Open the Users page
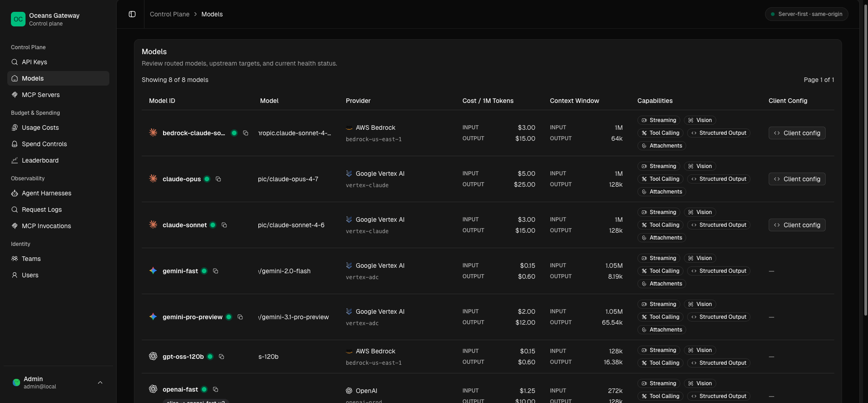 (x=58, y=275)
